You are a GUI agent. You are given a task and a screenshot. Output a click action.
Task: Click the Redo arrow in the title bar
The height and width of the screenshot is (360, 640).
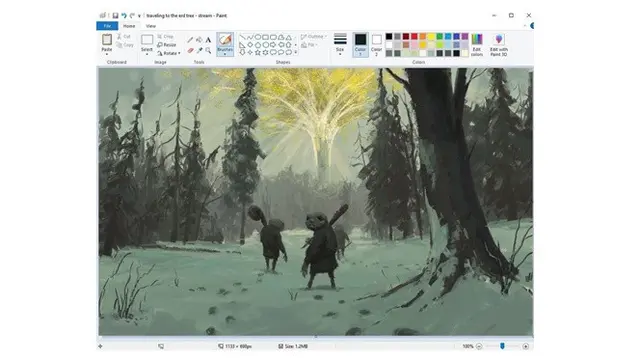[132, 16]
